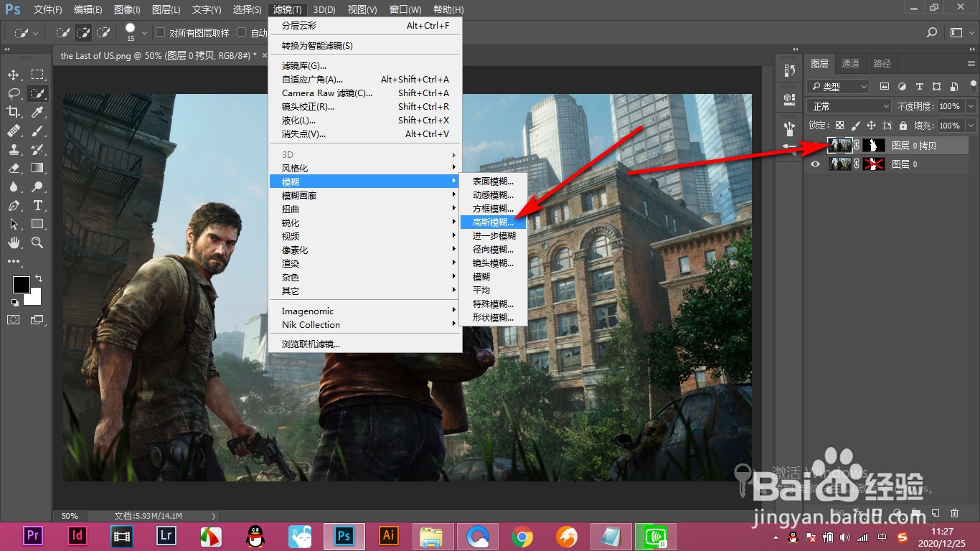Select the Eyedropper tool

[x=37, y=112]
